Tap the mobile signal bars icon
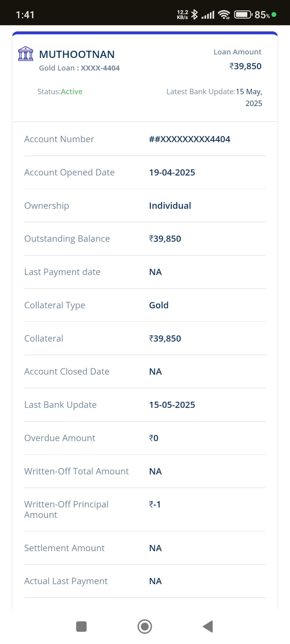The image size is (290, 644). pos(208,15)
